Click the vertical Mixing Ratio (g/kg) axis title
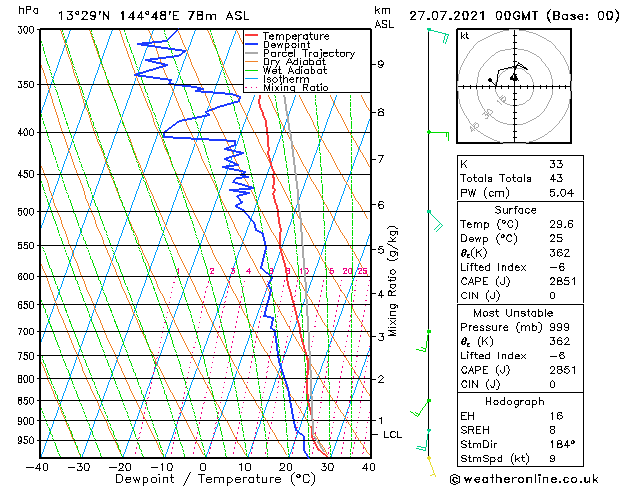 pyautogui.click(x=393, y=281)
